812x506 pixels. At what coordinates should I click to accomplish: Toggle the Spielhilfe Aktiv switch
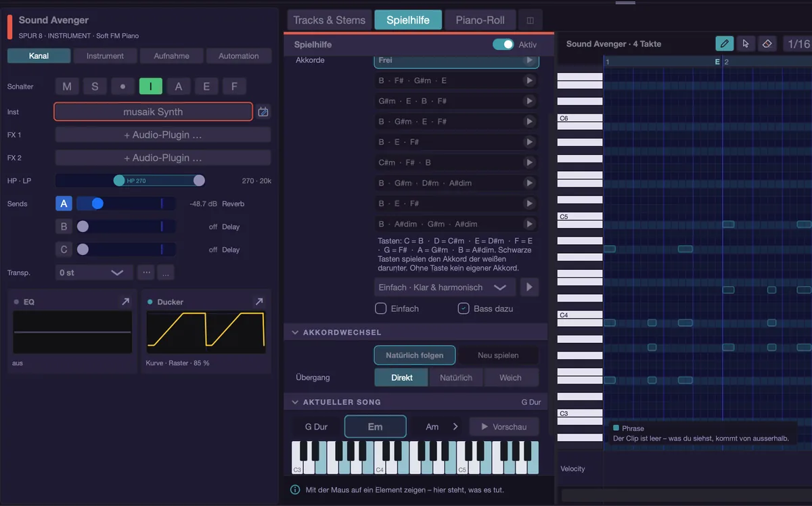point(503,45)
